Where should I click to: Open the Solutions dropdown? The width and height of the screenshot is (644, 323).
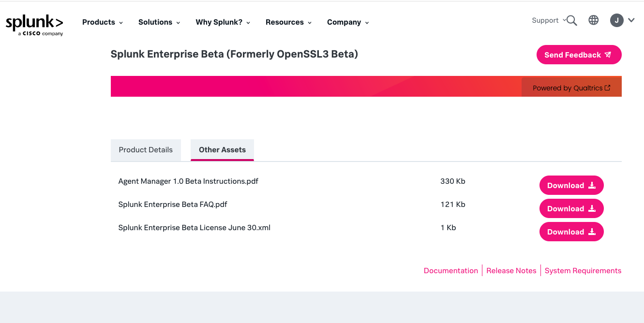tap(159, 22)
